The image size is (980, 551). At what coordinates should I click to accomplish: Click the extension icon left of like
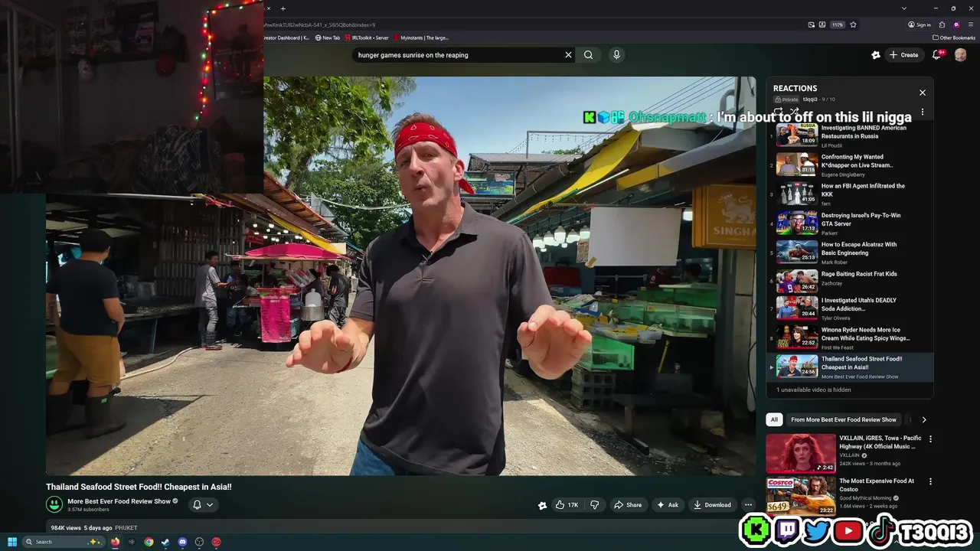coord(543,505)
